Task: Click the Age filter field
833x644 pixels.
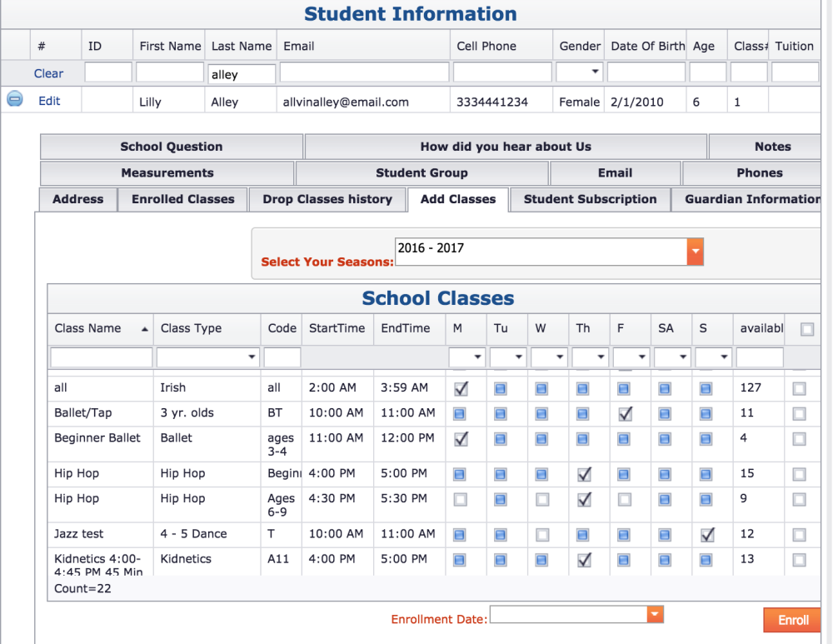Action: tap(707, 72)
